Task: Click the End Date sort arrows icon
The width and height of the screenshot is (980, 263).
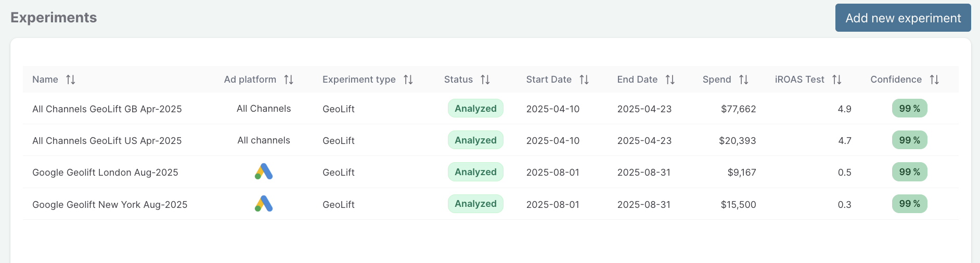Action: pos(670,80)
